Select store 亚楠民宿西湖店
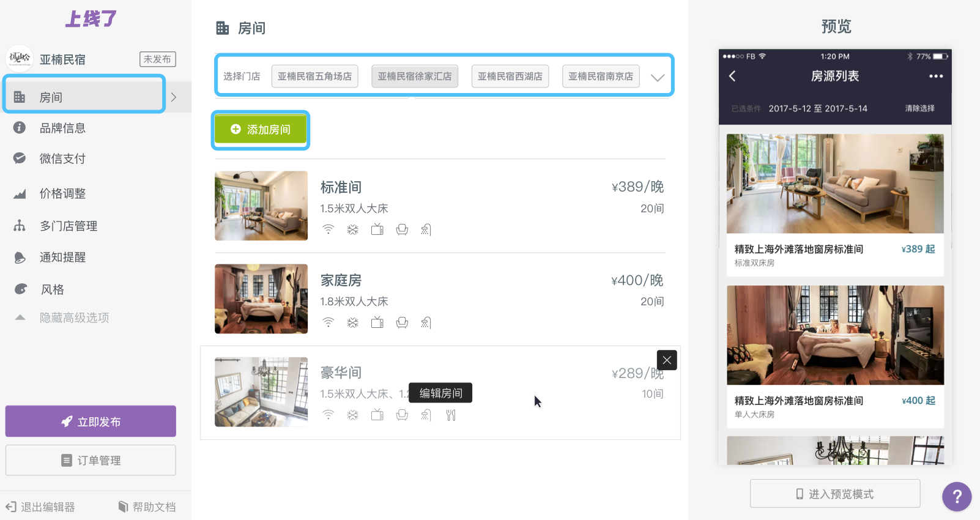Image resolution: width=980 pixels, height=520 pixels. tap(510, 76)
